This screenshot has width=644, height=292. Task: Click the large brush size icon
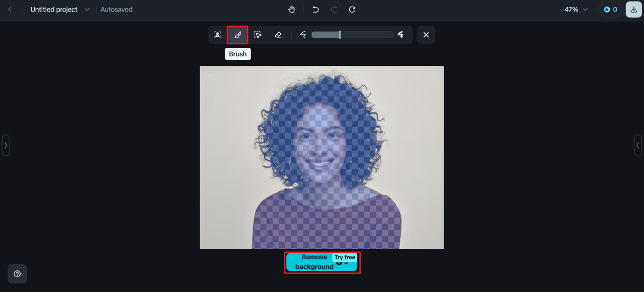(400, 35)
